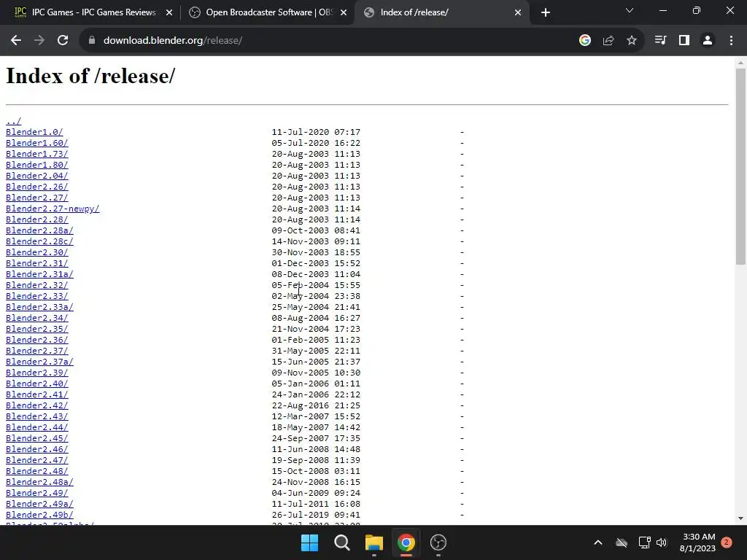Open the Blender2.40/ folder
747x560 pixels.
click(36, 384)
